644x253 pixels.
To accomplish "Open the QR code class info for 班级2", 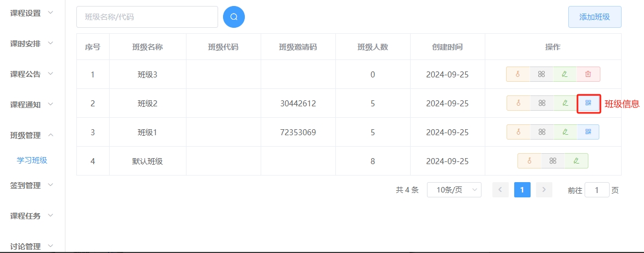I will (588, 103).
